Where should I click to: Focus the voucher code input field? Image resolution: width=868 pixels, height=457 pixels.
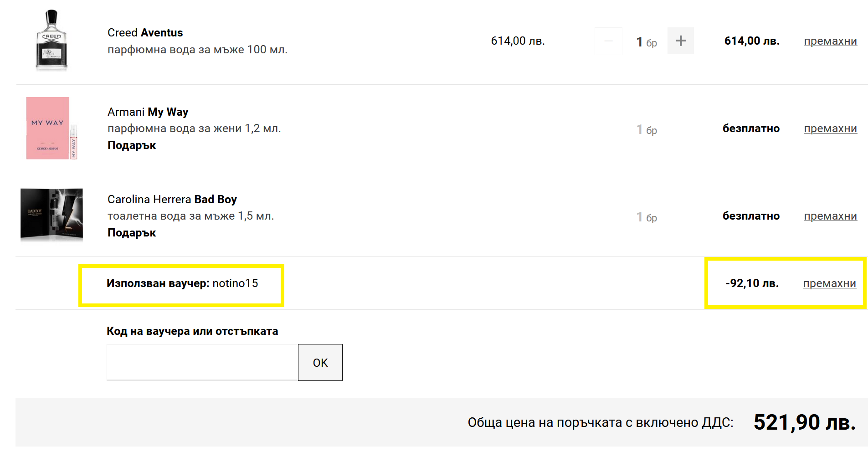point(202,362)
